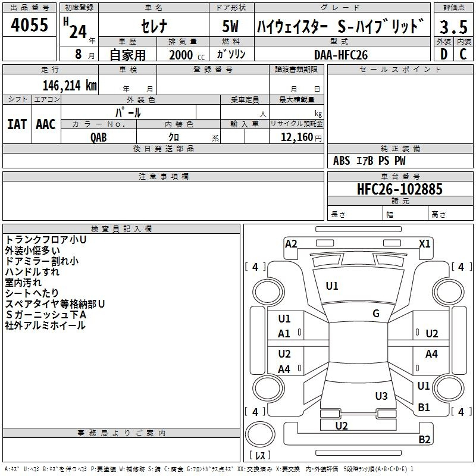Select the overall score 3.5
Image resolution: width=476 pixels, height=476 pixels.
[453, 27]
